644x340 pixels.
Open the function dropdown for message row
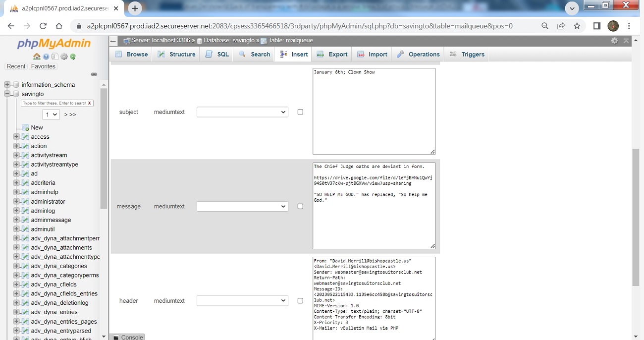[242, 206]
